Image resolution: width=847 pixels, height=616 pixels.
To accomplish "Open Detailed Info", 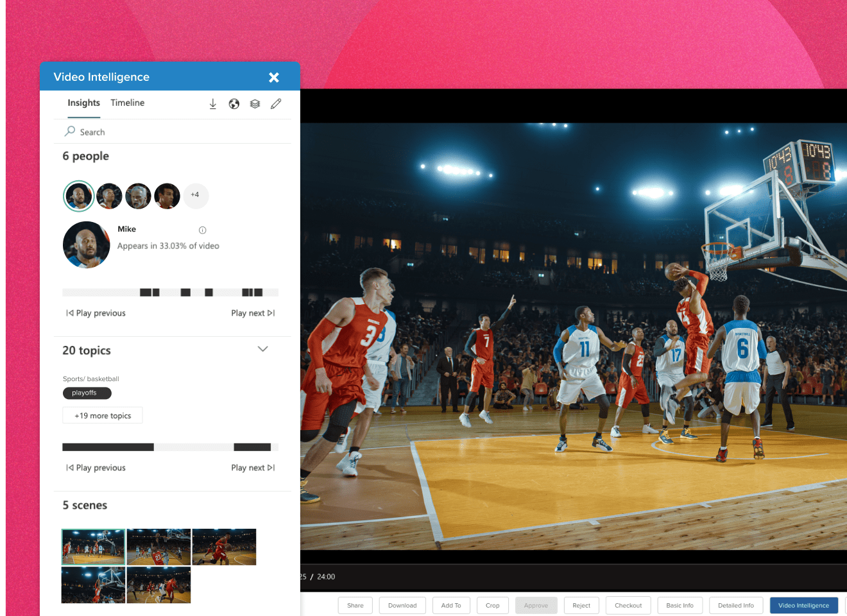I will (736, 606).
